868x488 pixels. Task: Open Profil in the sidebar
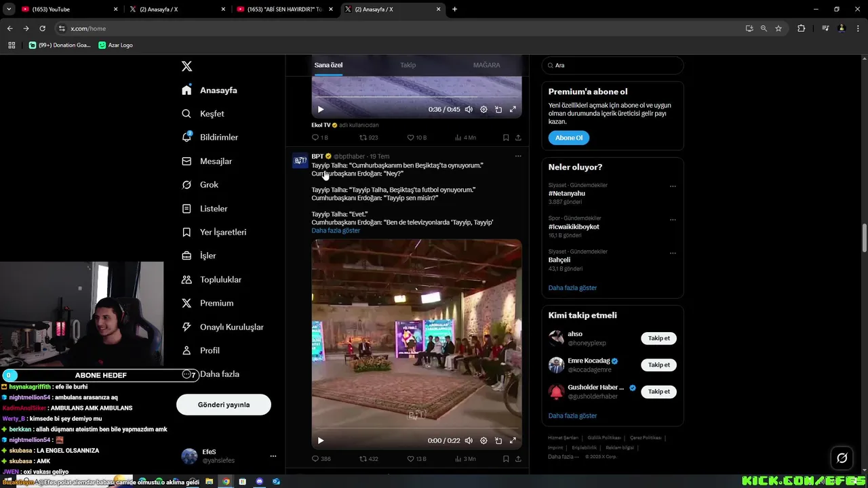201,350
